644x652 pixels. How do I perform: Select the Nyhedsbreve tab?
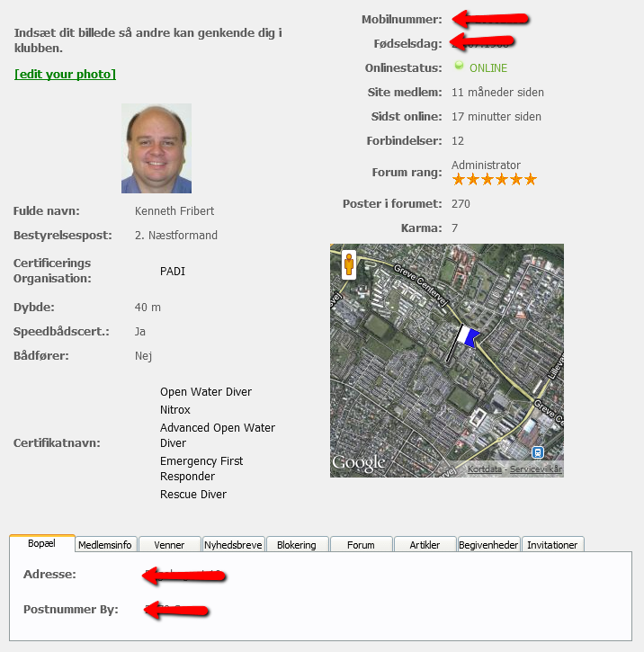coord(233,544)
